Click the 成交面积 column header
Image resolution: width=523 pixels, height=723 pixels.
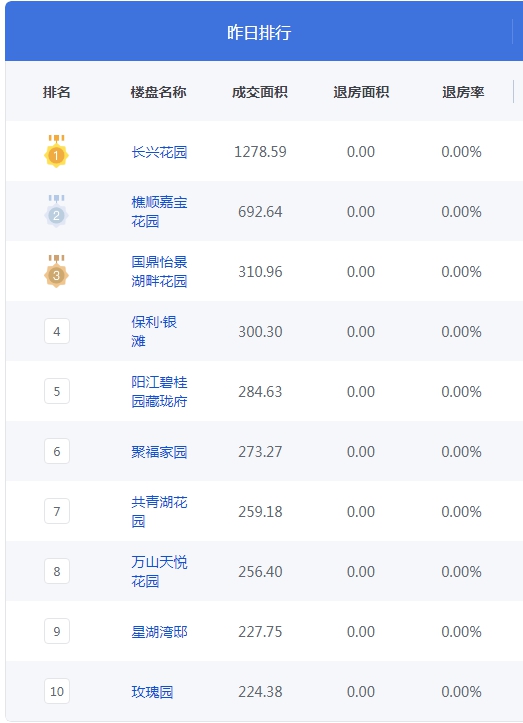pos(260,92)
